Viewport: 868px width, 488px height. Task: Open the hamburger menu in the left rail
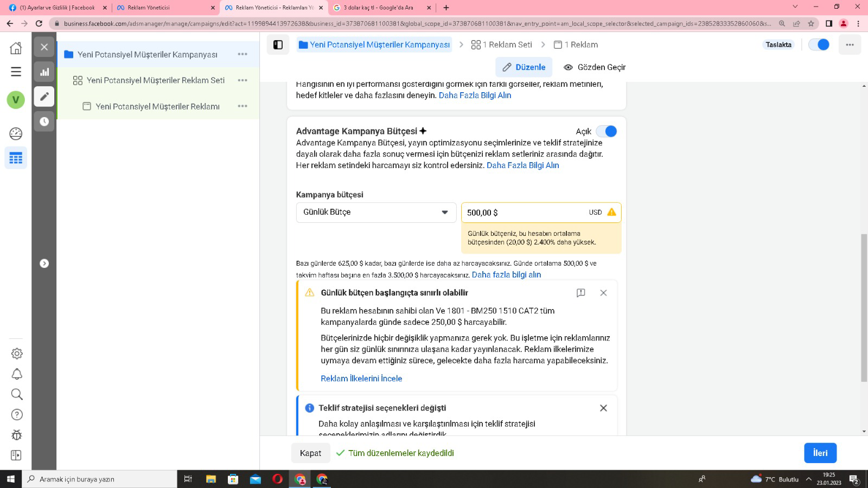pos(16,72)
